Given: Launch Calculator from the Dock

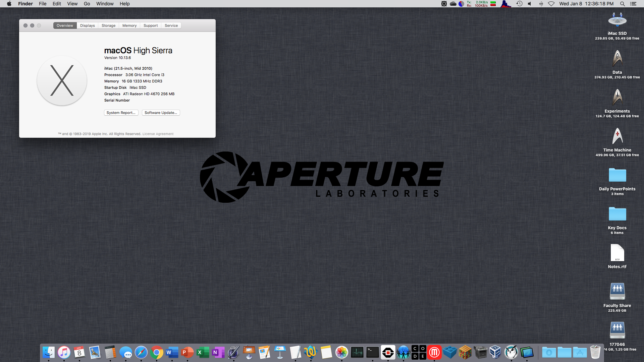Looking at the screenshot, I should click(110, 352).
